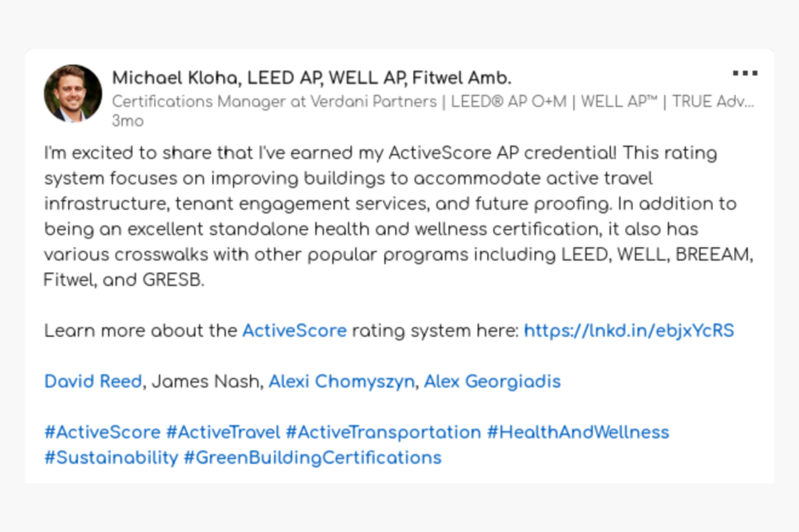The image size is (799, 532).
Task: Click the #HealthAndWellness hashtag
Action: (x=578, y=432)
